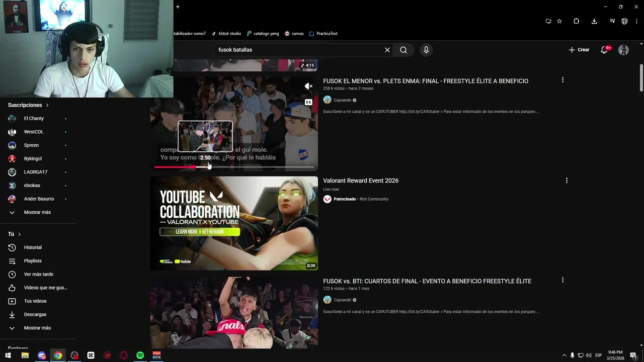Open CapCut from the taskbar
The image size is (644, 362).
click(91, 355)
